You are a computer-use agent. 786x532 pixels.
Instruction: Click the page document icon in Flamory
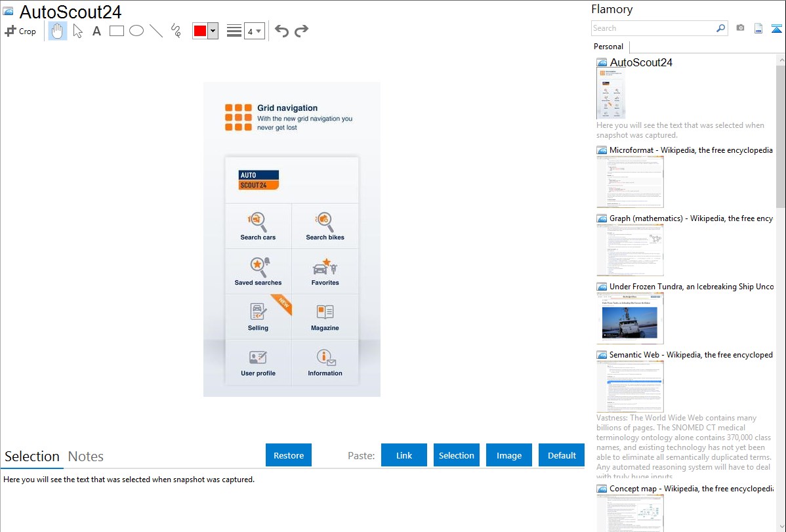click(758, 28)
